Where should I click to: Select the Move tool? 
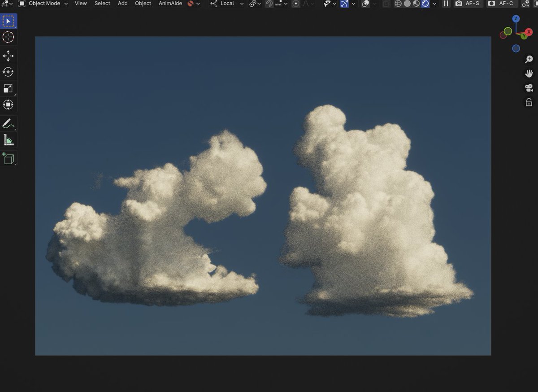point(8,56)
